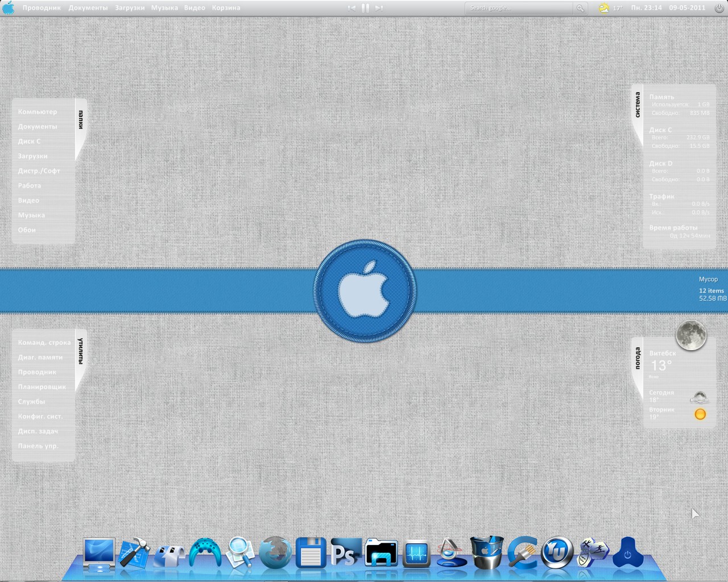The width and height of the screenshot is (728, 582).
Task: Open Документы in the папки panel
Action: [38, 127]
